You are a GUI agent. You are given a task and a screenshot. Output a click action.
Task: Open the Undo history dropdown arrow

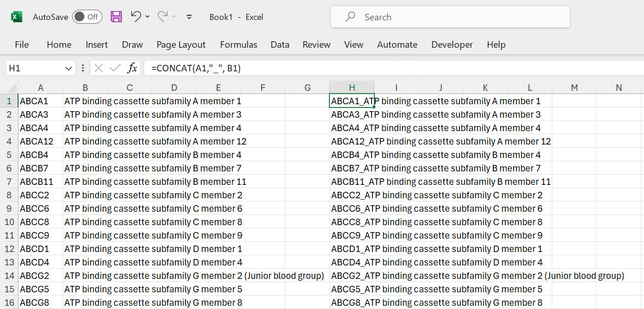click(x=147, y=17)
